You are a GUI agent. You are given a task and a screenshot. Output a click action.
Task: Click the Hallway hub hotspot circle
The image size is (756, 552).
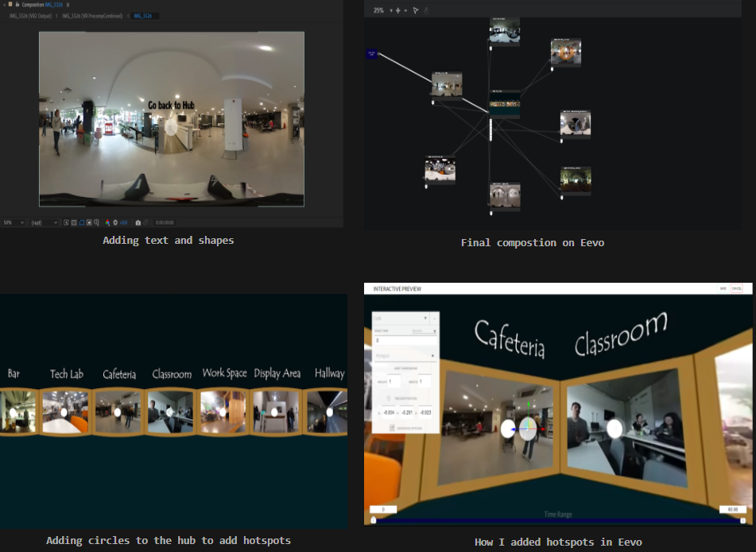pos(330,412)
